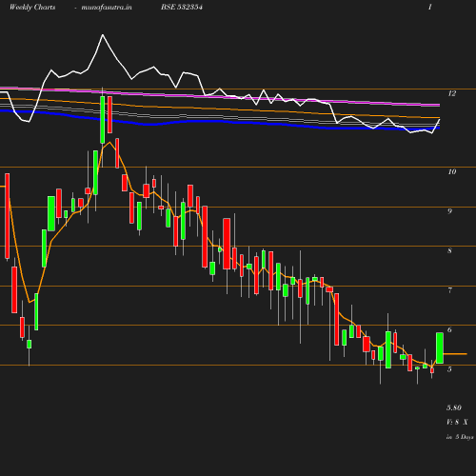This screenshot has height=476, width=476.
Task: Select the 'in 5 Days' text
Action: pos(460,437)
